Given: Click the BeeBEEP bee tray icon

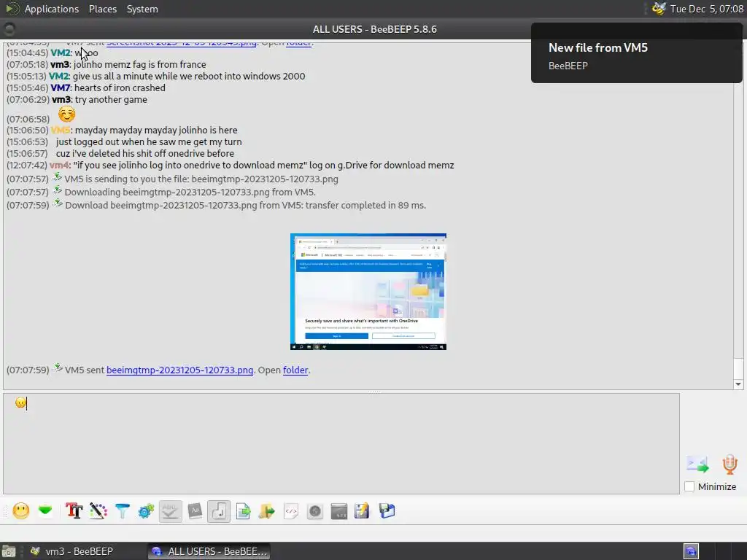Looking at the screenshot, I should [x=659, y=9].
